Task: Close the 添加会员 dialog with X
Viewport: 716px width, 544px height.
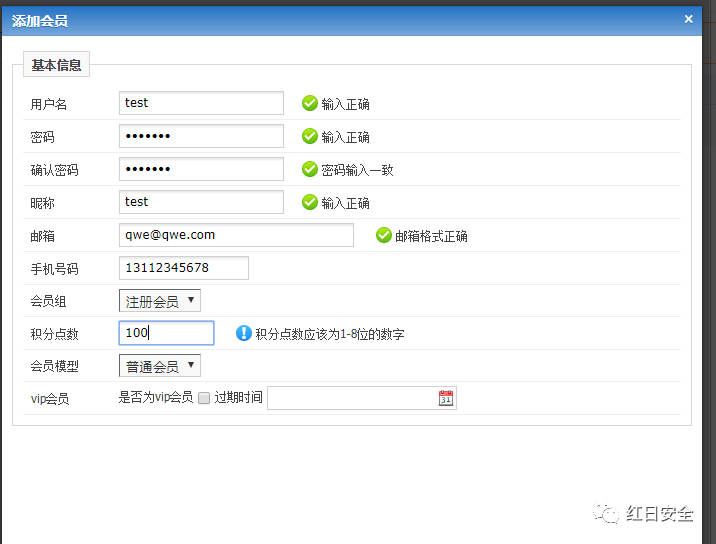Action: click(689, 19)
